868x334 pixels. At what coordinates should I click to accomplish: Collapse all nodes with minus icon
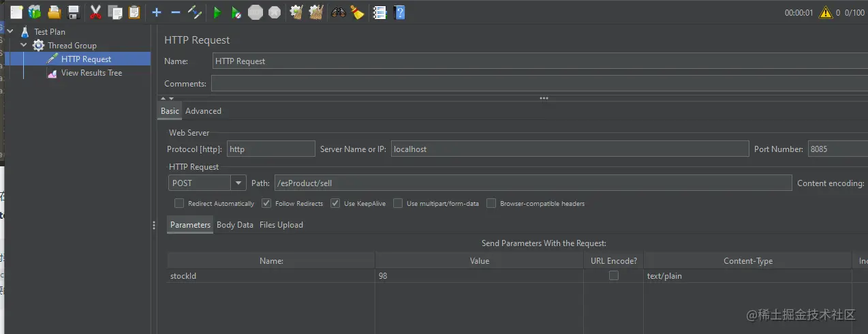pos(176,12)
